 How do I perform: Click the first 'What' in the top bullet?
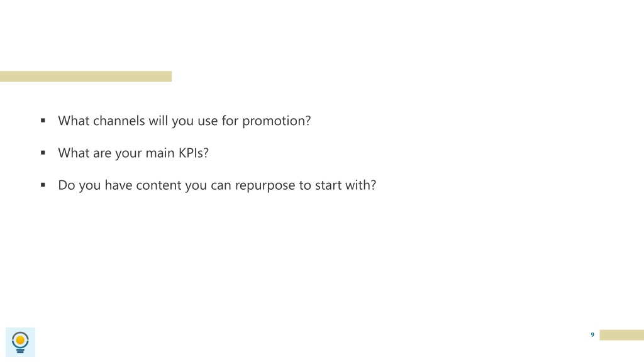(73, 121)
